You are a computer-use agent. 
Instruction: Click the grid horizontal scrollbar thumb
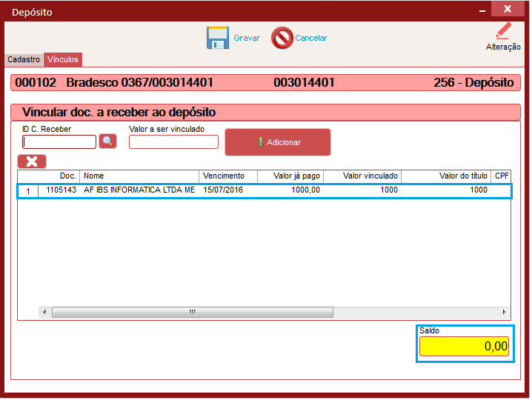[193, 312]
